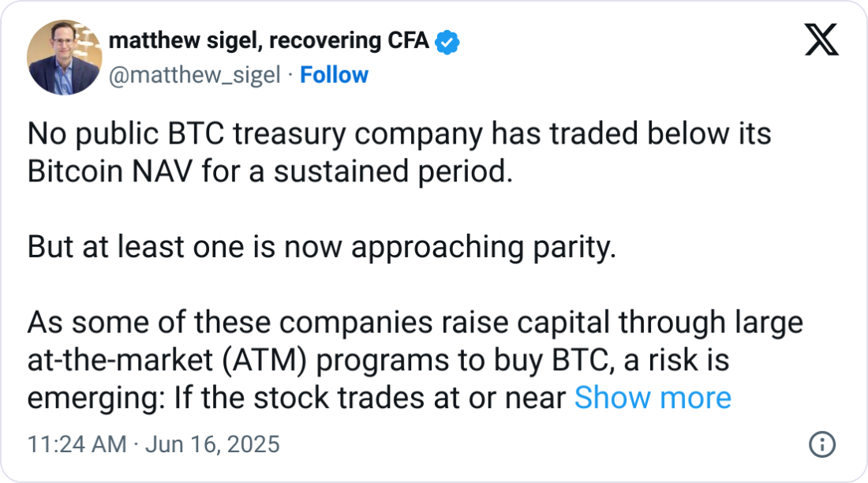Image resolution: width=868 pixels, height=483 pixels.
Task: Click the X logo icon
Action: (x=821, y=39)
